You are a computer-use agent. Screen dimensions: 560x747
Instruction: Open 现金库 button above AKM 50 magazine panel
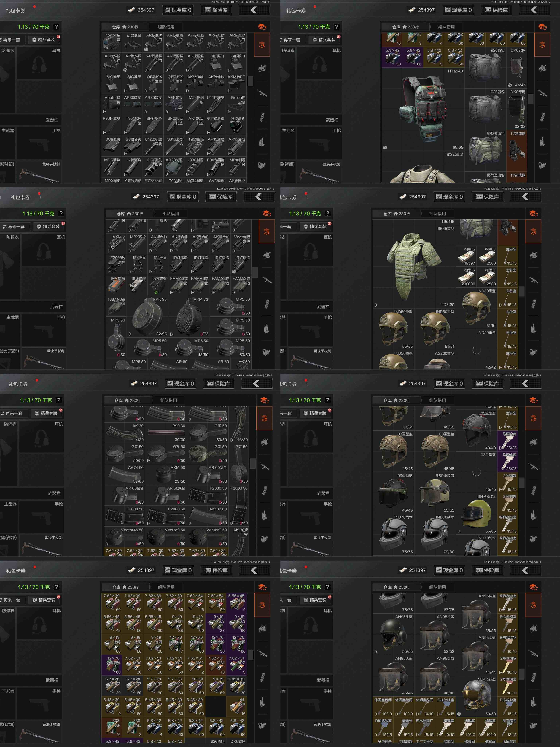(x=181, y=383)
